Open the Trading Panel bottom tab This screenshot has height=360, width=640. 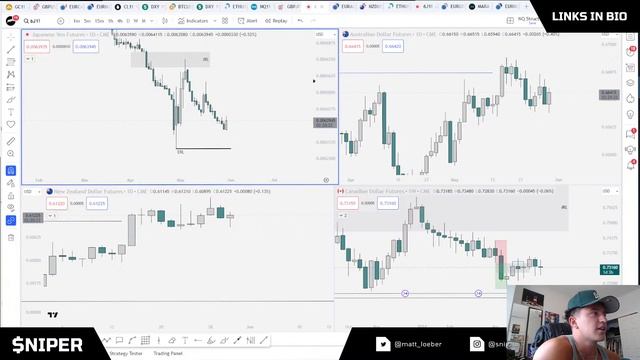pos(168,353)
